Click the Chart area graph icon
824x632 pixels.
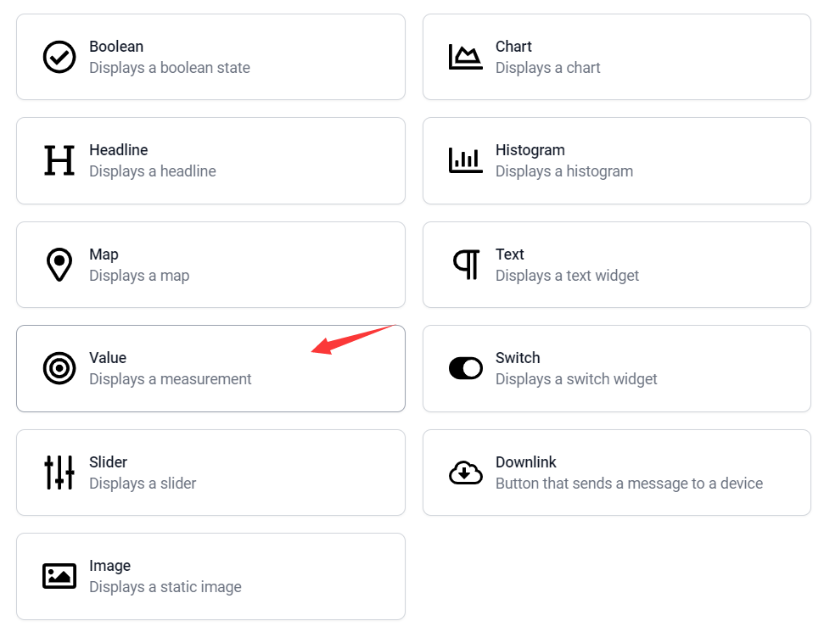tap(466, 57)
